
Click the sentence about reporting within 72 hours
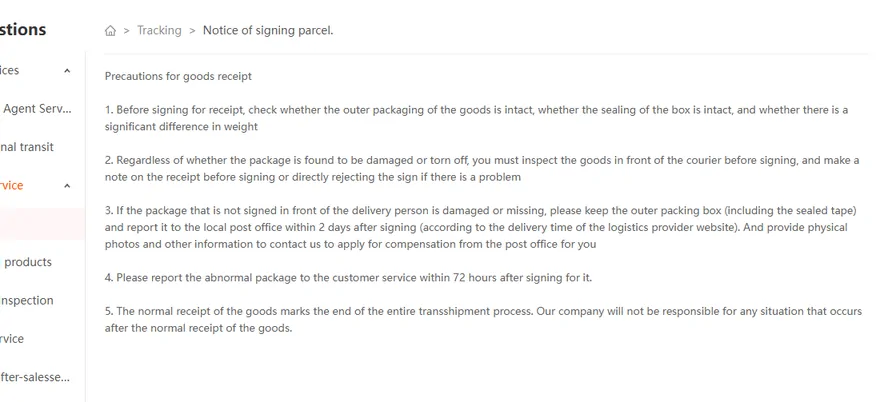[349, 277]
